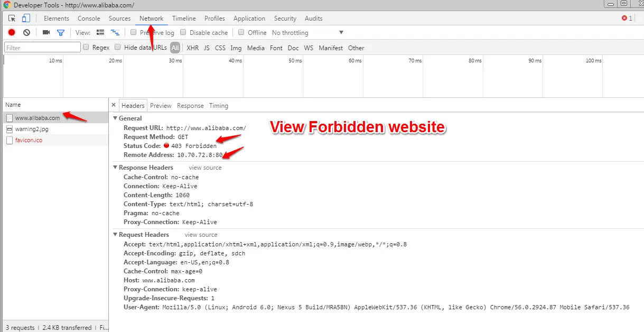Click the Chrome icon in title bar
This screenshot has width=644, height=332.
point(7,5)
